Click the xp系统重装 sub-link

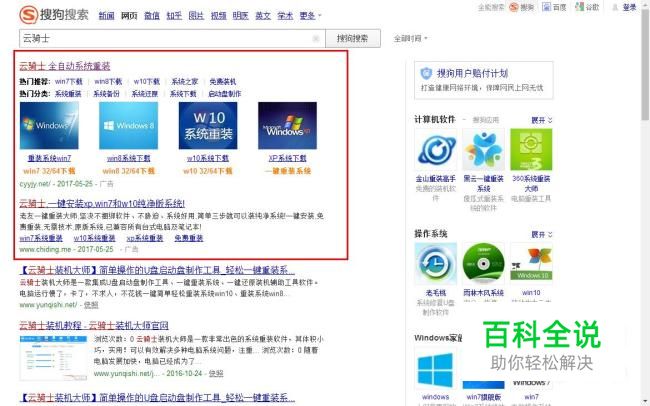(x=145, y=238)
